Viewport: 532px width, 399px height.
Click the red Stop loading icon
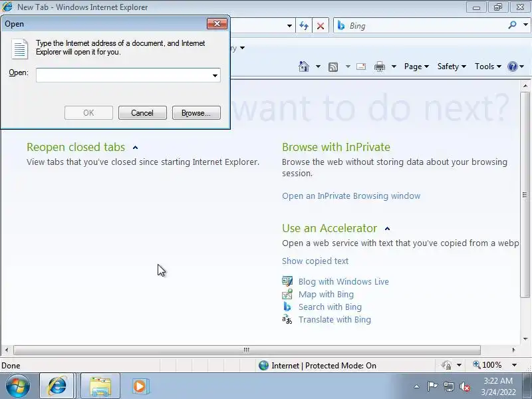point(321,26)
